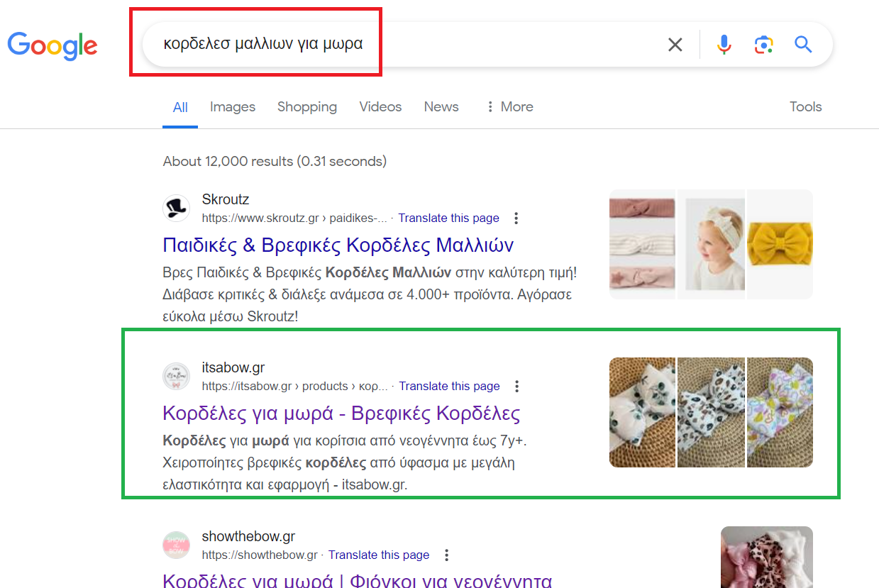879x588 pixels.
Task: Switch to the Shopping tab
Action: [306, 107]
